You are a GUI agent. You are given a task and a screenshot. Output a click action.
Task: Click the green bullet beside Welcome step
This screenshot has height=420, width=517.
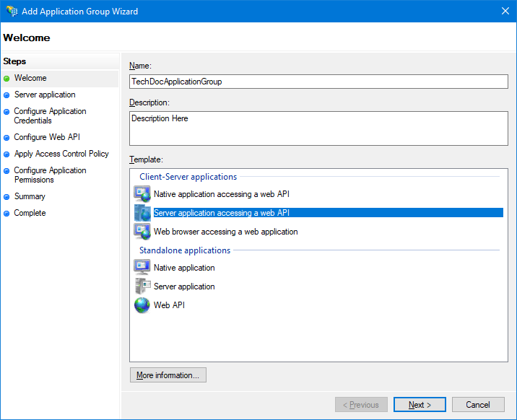(6, 79)
